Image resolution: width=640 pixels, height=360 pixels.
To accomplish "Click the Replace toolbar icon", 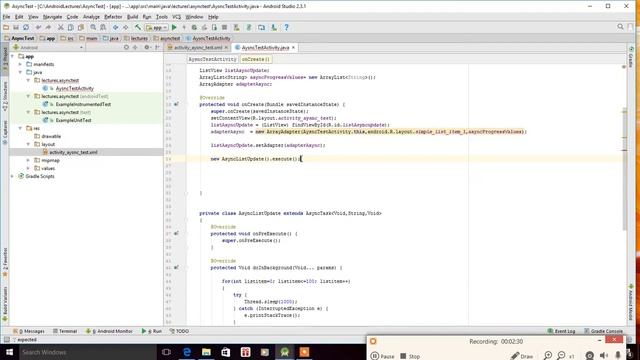I will [103, 27].
